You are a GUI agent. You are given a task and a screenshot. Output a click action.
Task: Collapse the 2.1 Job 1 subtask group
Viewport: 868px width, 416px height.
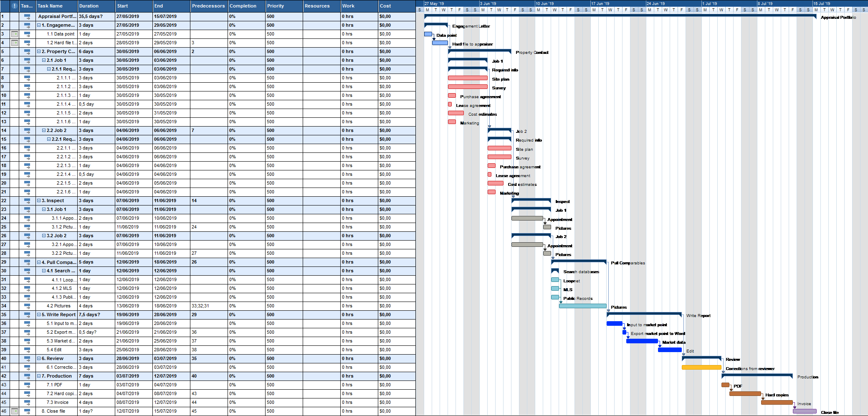click(43, 60)
